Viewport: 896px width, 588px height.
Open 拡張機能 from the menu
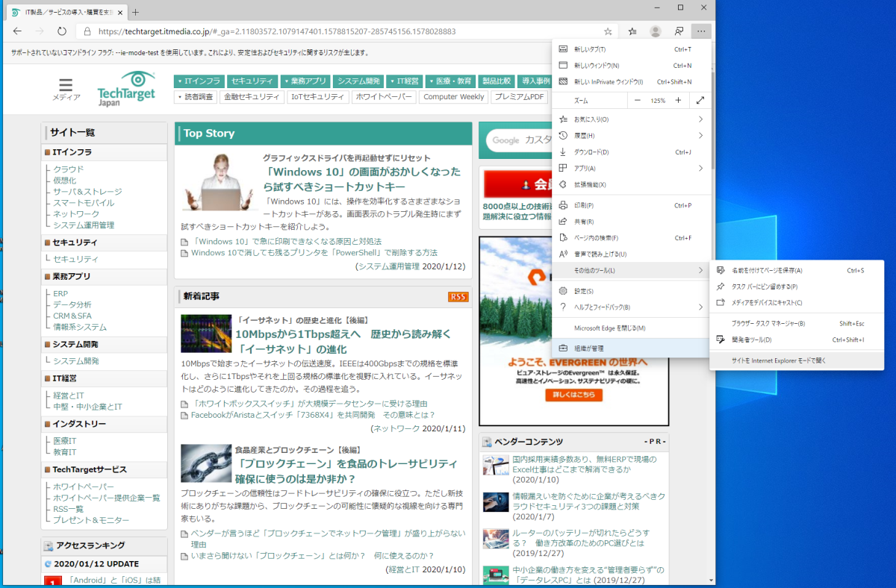click(x=632, y=184)
